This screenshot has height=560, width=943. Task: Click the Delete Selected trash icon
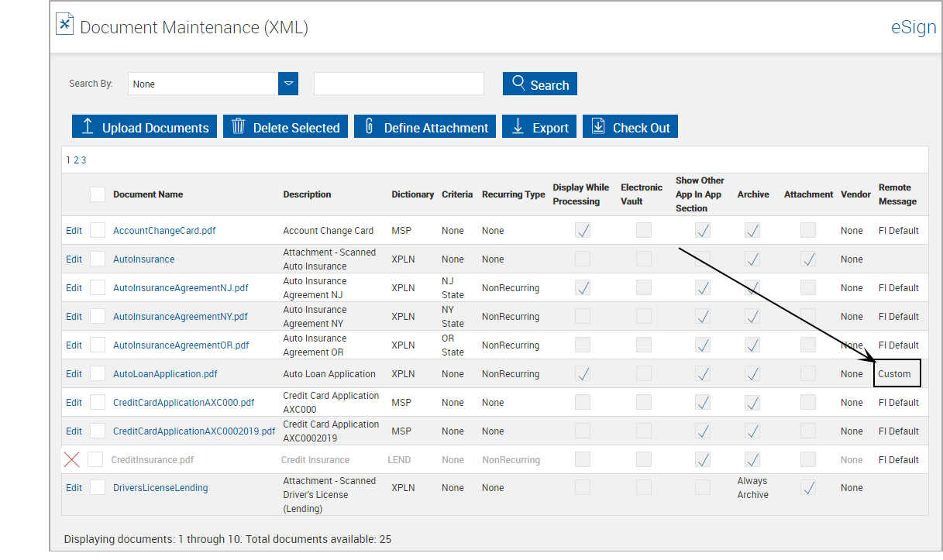[238, 125]
